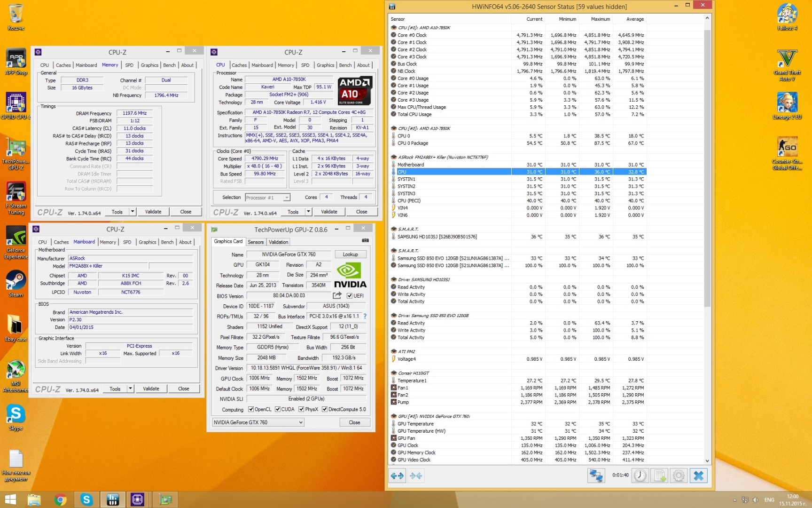Click the Lookup button in GPU-Z
The image size is (812, 508).
351,254
